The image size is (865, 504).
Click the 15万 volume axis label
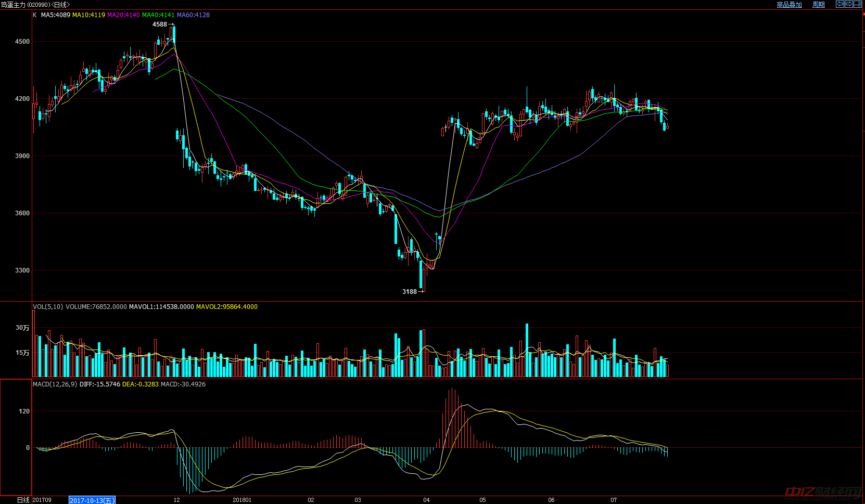pyautogui.click(x=22, y=353)
